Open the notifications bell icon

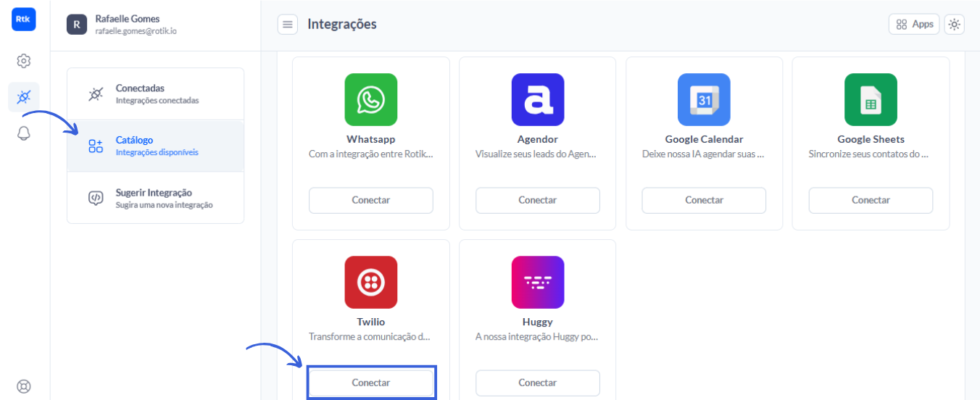pyautogui.click(x=23, y=134)
